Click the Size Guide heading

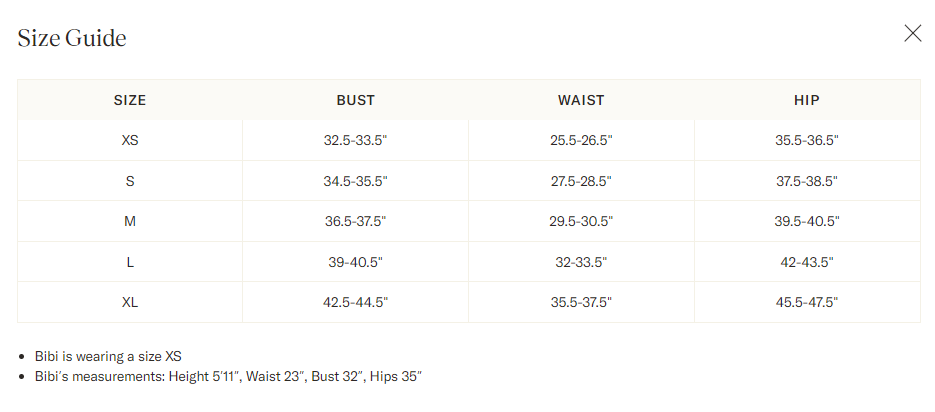click(x=72, y=39)
